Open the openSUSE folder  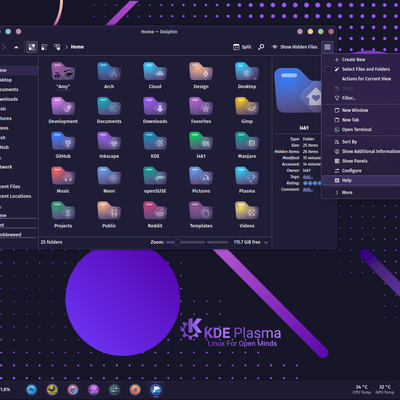point(155,180)
